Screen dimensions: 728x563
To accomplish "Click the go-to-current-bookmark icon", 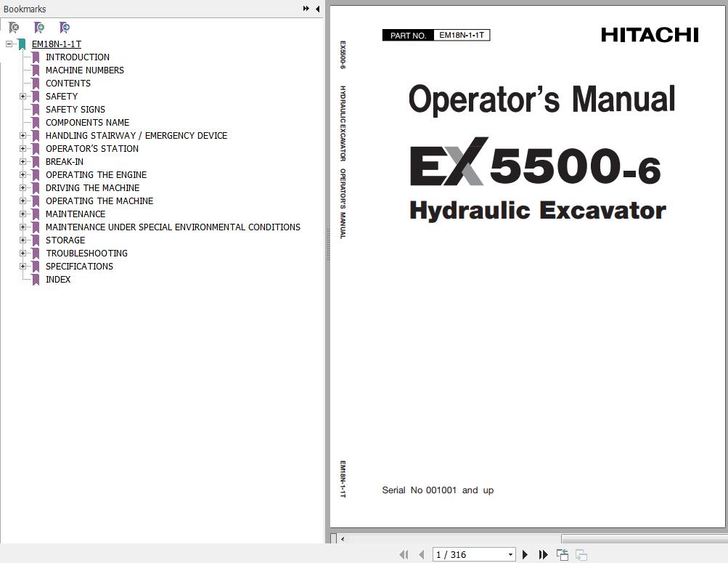I will click(65, 28).
